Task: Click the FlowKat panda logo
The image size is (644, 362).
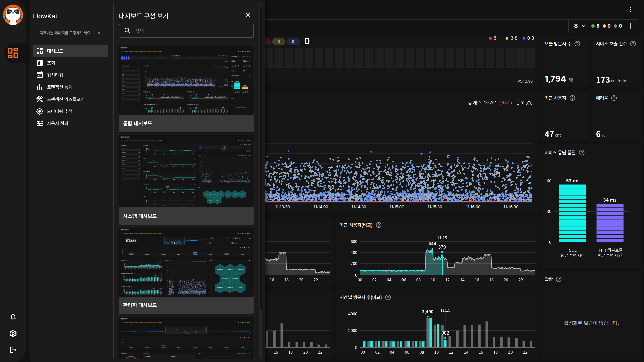Action: click(13, 15)
